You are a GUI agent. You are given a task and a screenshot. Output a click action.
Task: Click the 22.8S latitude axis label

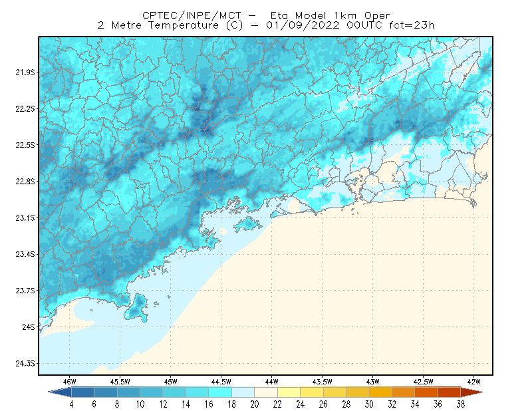(x=25, y=182)
